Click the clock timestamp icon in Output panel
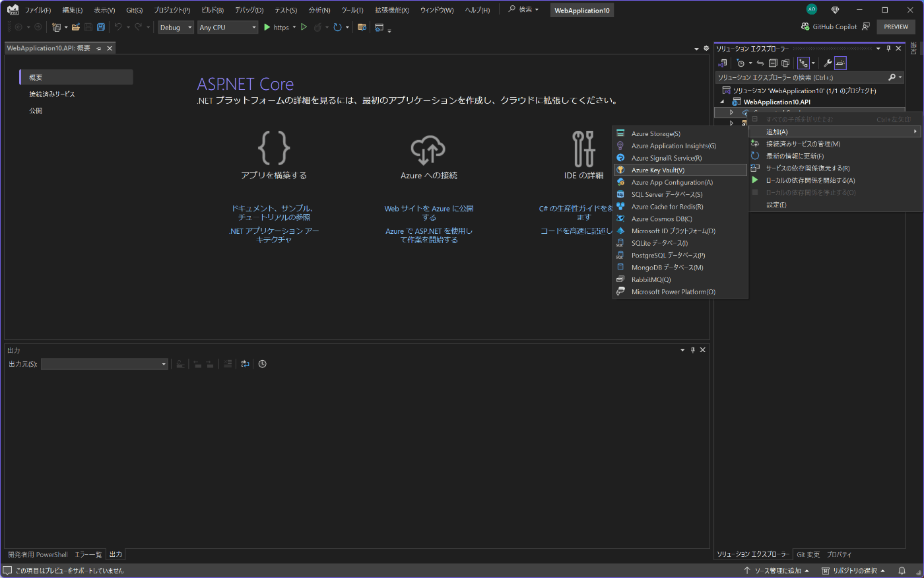The height and width of the screenshot is (578, 924). click(262, 364)
